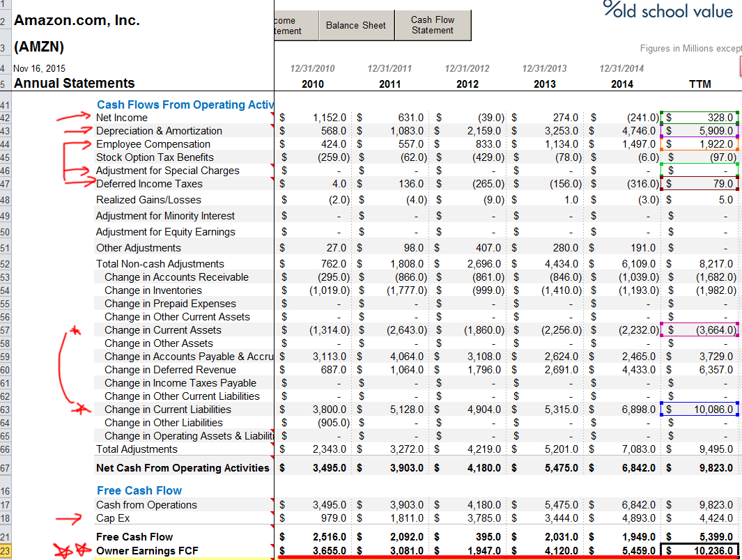Viewport: 742px width, 560px height.
Task: Click the old school value logo
Action: point(667,11)
